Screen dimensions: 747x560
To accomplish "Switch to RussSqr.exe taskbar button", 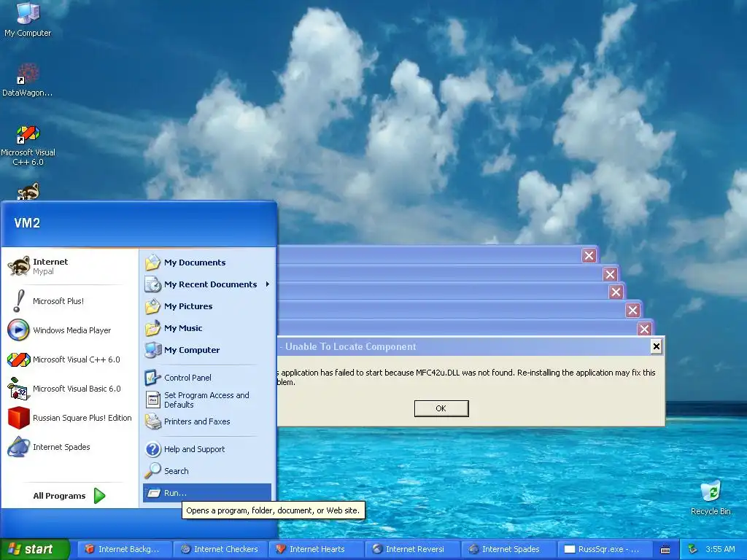I will pos(605,549).
